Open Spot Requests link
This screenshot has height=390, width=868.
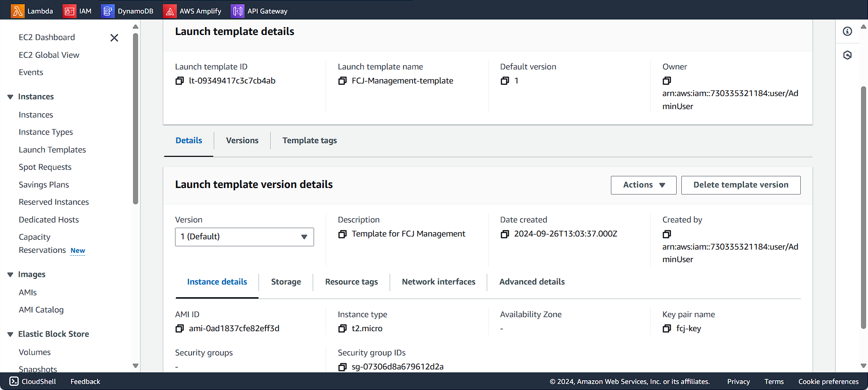[x=45, y=167]
